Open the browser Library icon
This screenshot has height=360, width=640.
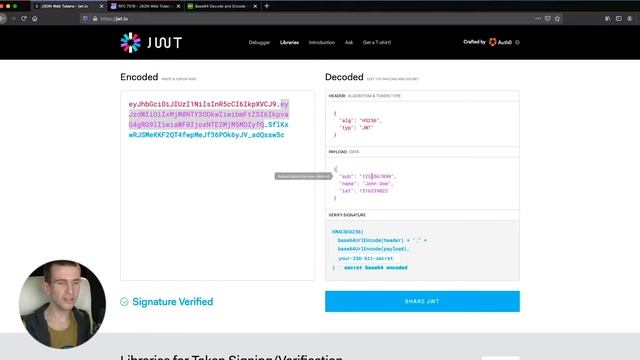[x=608, y=18]
